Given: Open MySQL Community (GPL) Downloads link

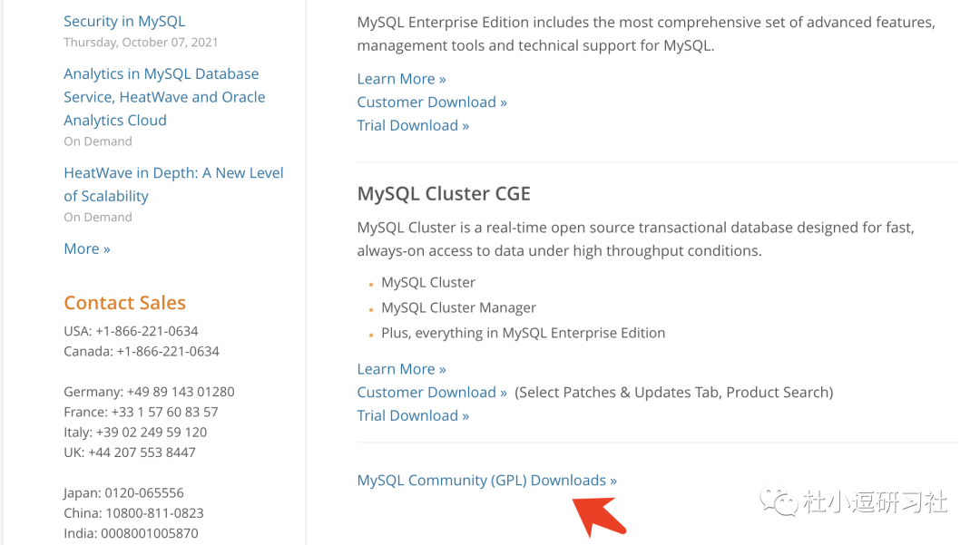Looking at the screenshot, I should point(486,481).
